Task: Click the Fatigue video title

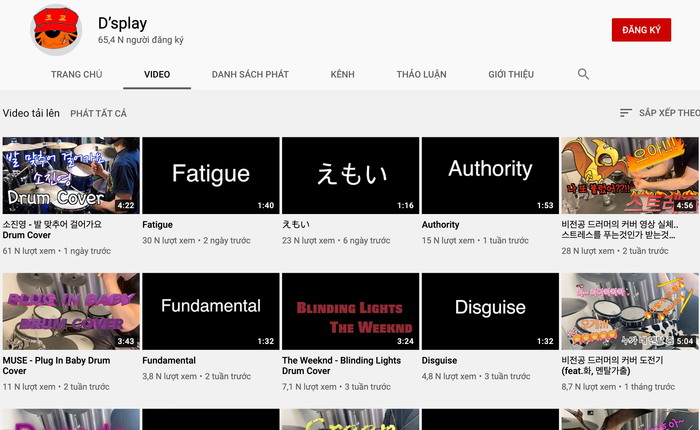Action: tap(158, 225)
